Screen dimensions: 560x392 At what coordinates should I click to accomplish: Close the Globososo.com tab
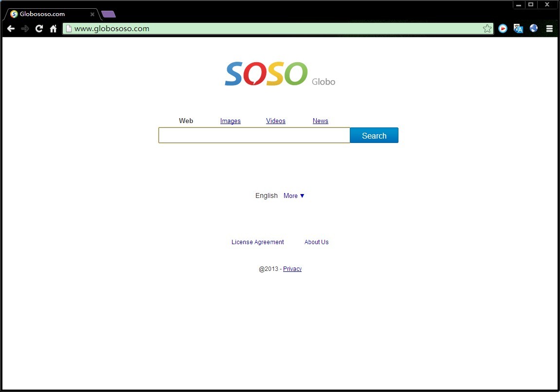click(x=92, y=14)
